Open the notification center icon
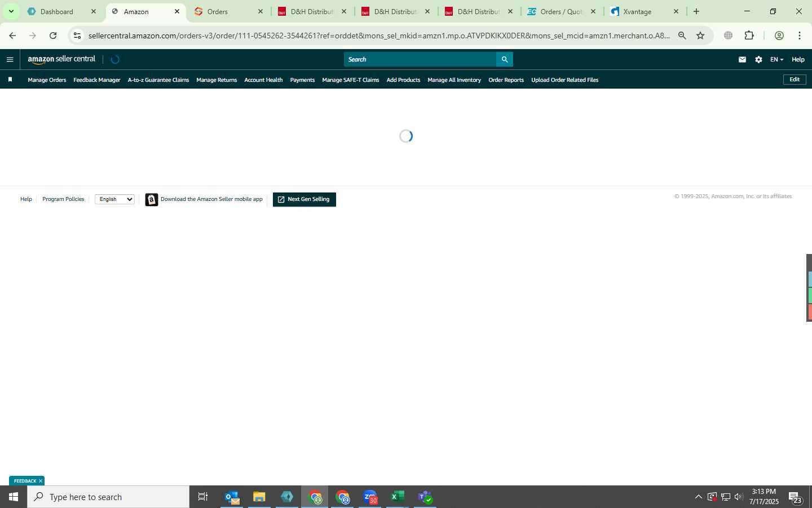 tap(795, 498)
